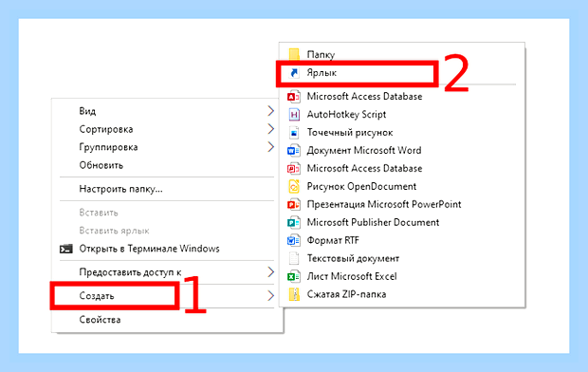Click the Word icon beside Документ Microsoft Word
The width and height of the screenshot is (588, 372).
(x=294, y=151)
